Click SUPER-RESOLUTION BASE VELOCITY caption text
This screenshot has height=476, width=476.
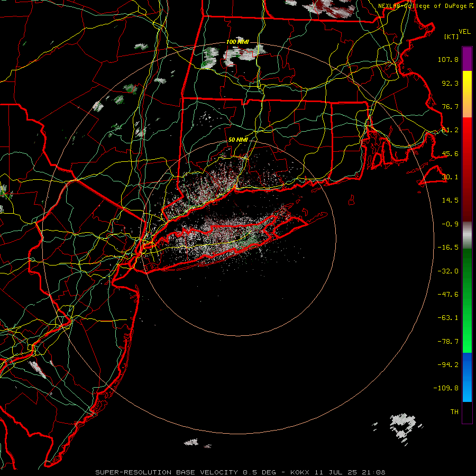(x=168, y=472)
